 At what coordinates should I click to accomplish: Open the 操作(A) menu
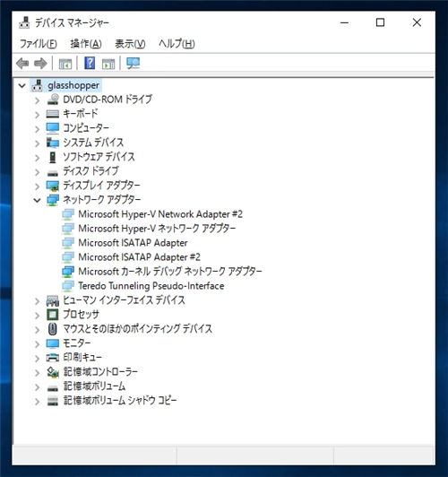pyautogui.click(x=86, y=44)
